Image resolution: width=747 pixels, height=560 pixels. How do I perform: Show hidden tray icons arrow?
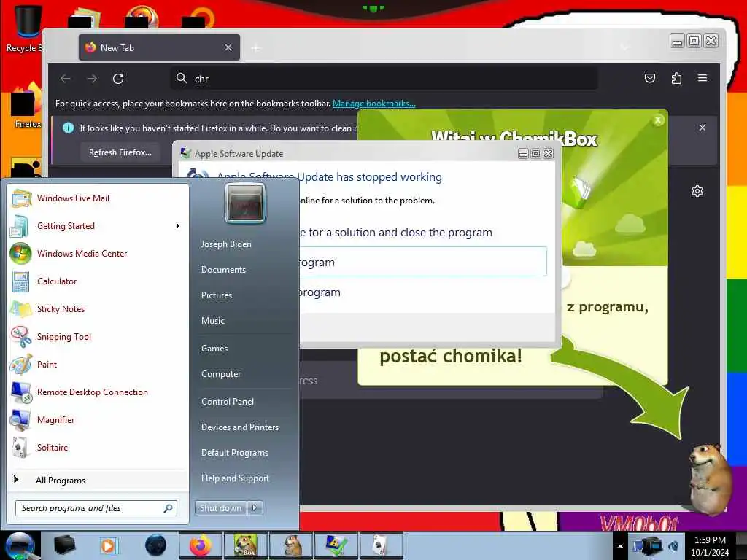[x=620, y=546]
